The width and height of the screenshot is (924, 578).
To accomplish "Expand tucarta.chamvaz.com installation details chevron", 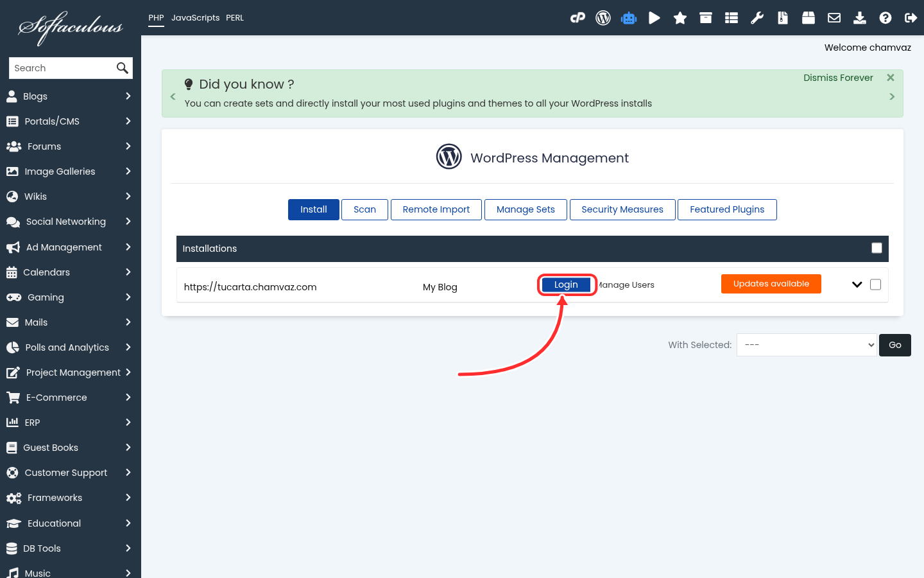I will (857, 285).
